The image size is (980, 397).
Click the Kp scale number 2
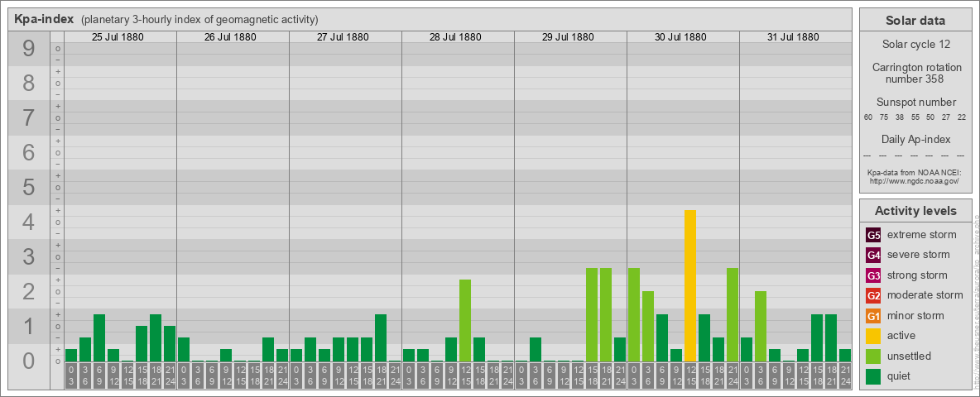[29, 291]
